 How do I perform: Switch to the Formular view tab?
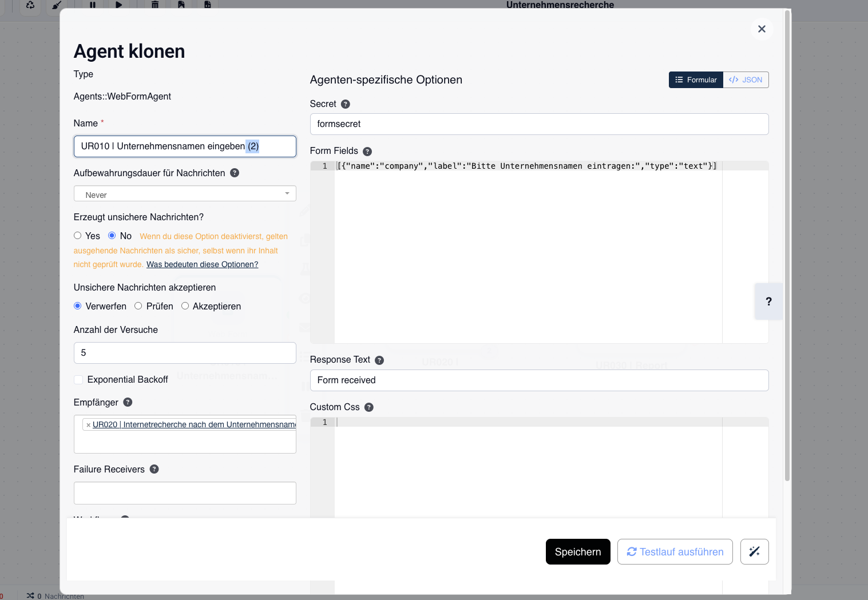tap(696, 80)
